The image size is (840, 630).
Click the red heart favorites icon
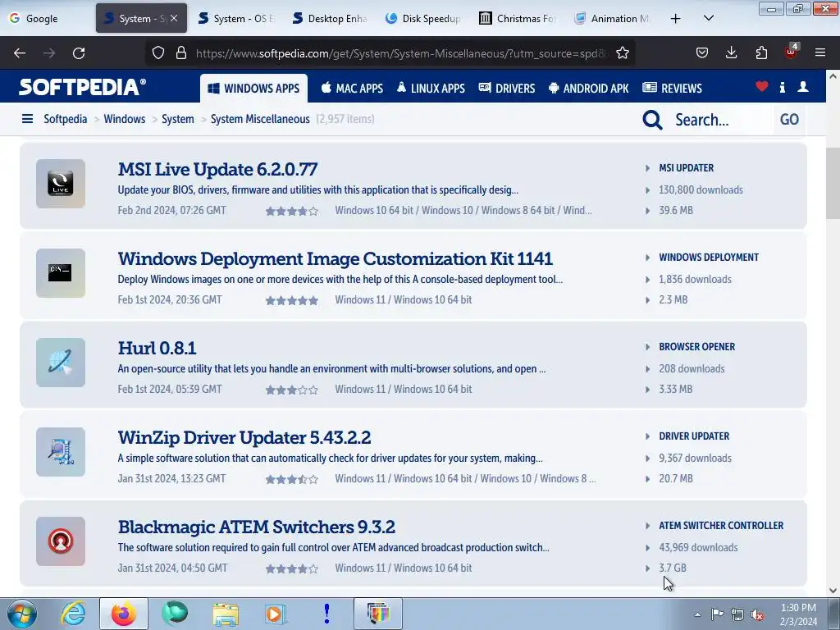[x=762, y=86]
